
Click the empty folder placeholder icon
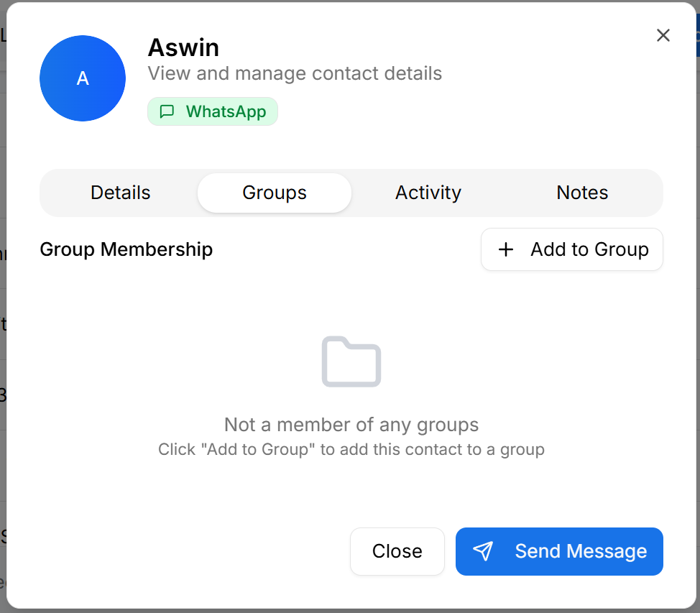pyautogui.click(x=351, y=361)
